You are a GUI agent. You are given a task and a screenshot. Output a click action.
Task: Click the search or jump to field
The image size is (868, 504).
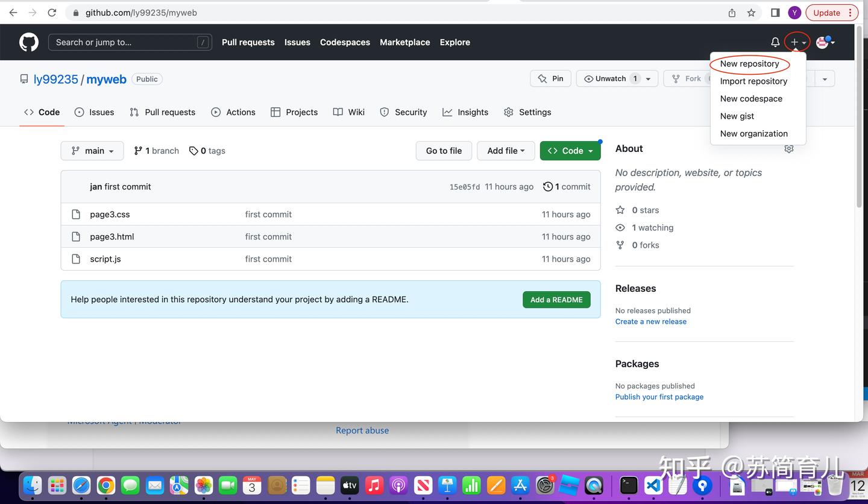coord(130,42)
